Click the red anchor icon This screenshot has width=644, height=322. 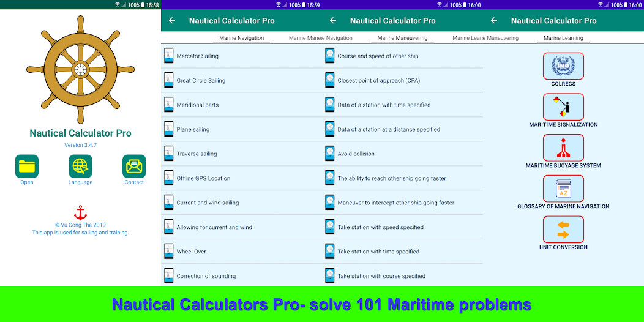point(81,213)
